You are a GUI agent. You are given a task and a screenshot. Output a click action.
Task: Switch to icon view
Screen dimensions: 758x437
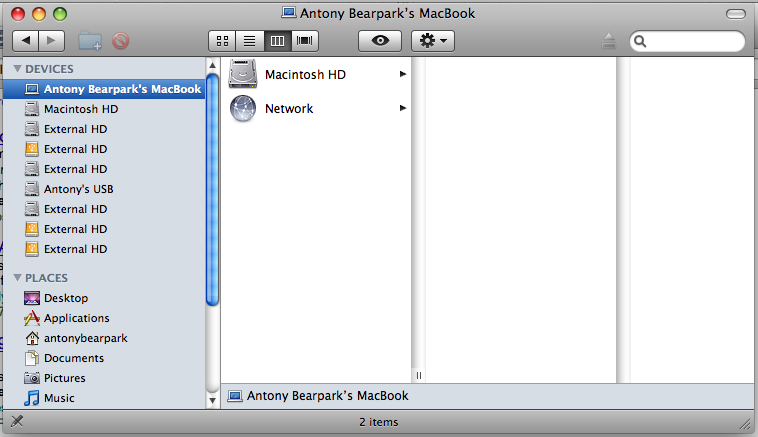coord(222,41)
